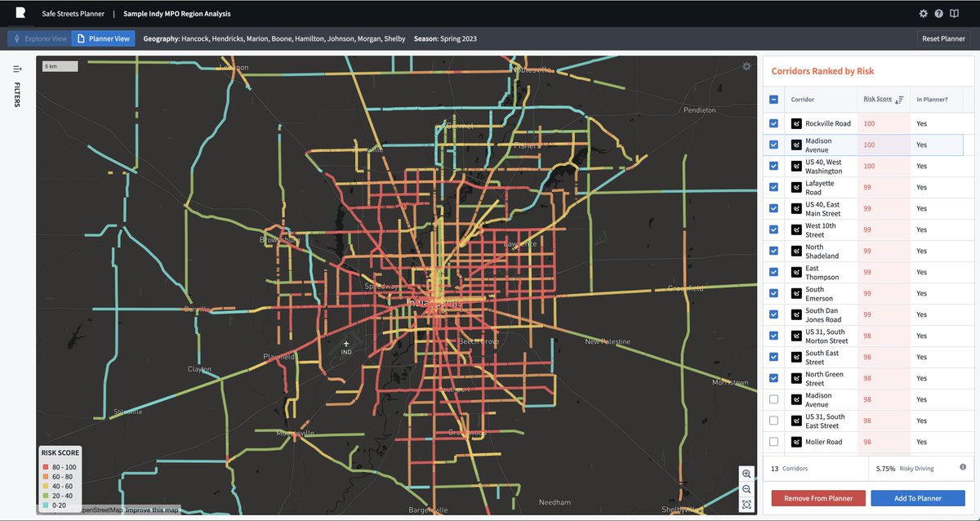Click Lafayette Road corridor icon
This screenshot has height=521, width=980.
[x=797, y=187]
